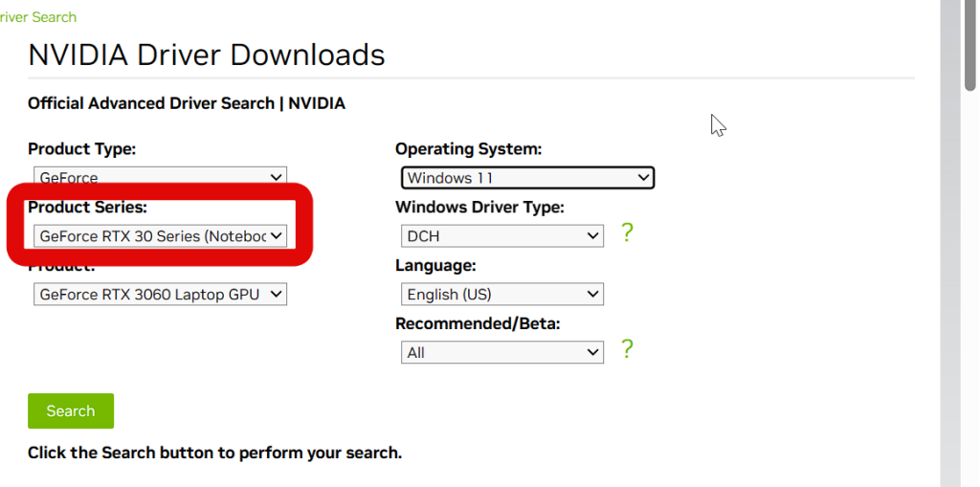Open the Product Type dropdown showing GeForce

(160, 177)
